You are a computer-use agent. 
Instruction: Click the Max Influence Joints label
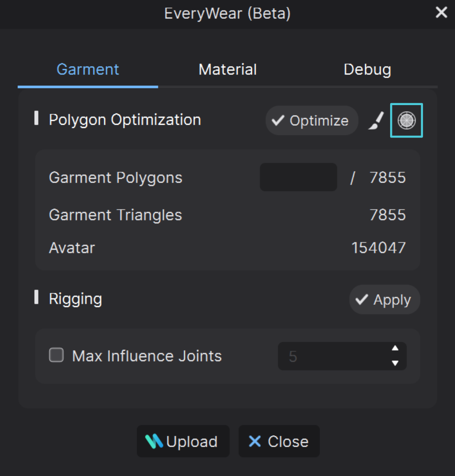click(x=147, y=356)
